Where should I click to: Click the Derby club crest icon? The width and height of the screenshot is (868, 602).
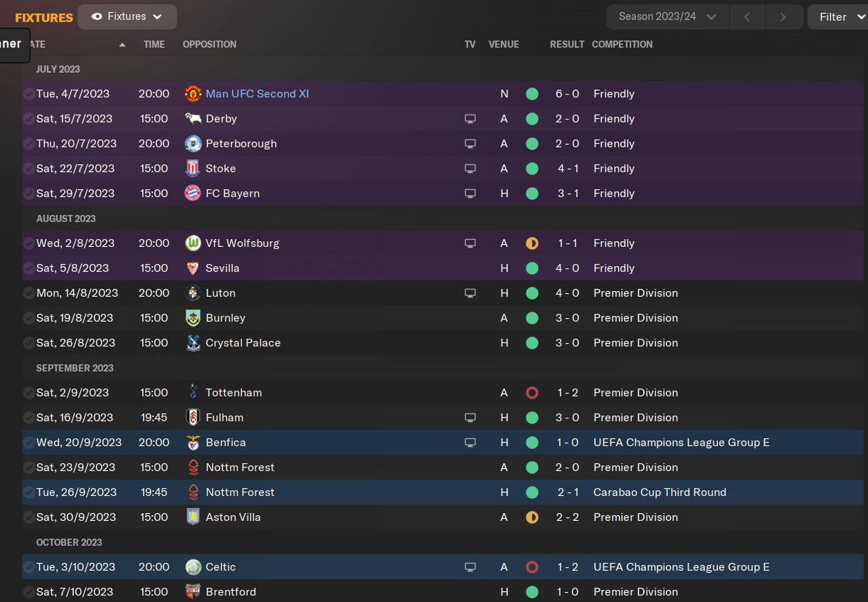coord(193,119)
